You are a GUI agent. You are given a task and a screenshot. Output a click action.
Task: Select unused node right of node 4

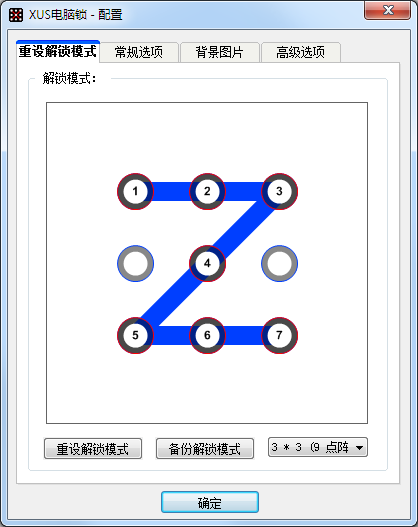279,264
